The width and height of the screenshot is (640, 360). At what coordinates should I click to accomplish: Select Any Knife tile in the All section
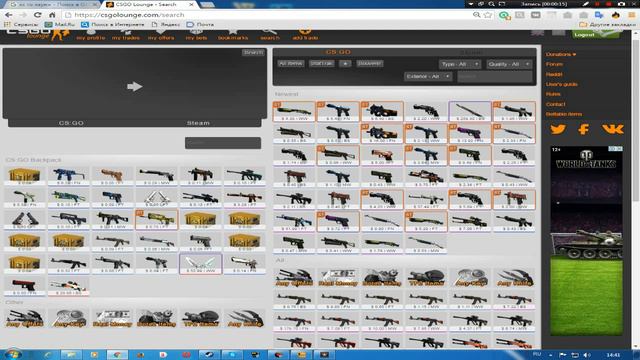[x=514, y=277]
